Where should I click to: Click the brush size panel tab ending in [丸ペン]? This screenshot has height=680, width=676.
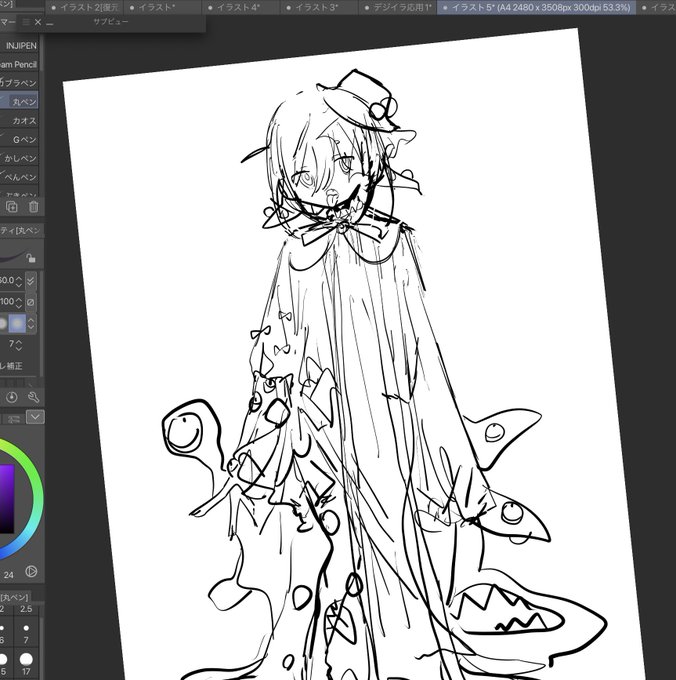click(x=14, y=597)
